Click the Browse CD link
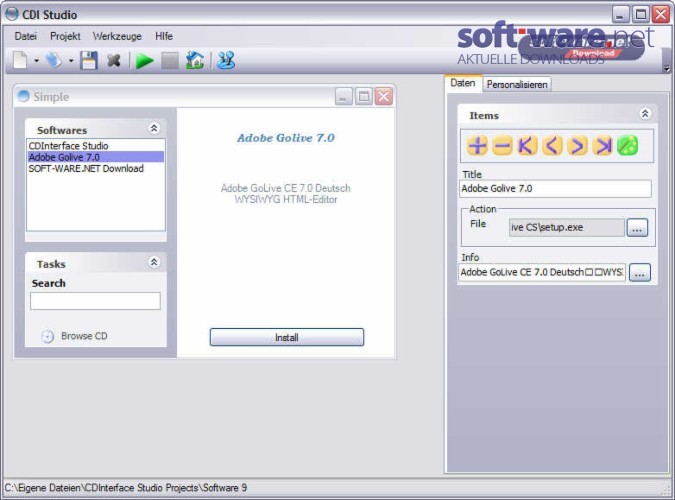 (x=84, y=336)
